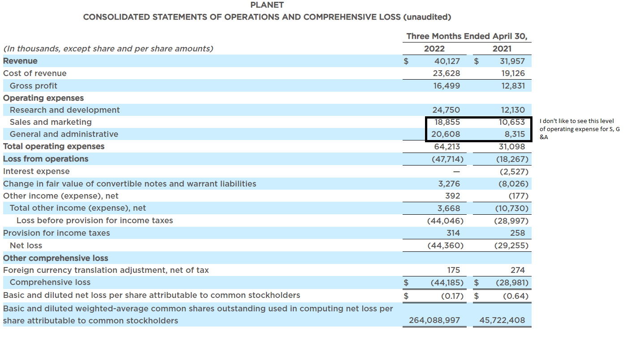Click the Sales and marketing label
The height and width of the screenshot is (344, 644).
click(51, 122)
